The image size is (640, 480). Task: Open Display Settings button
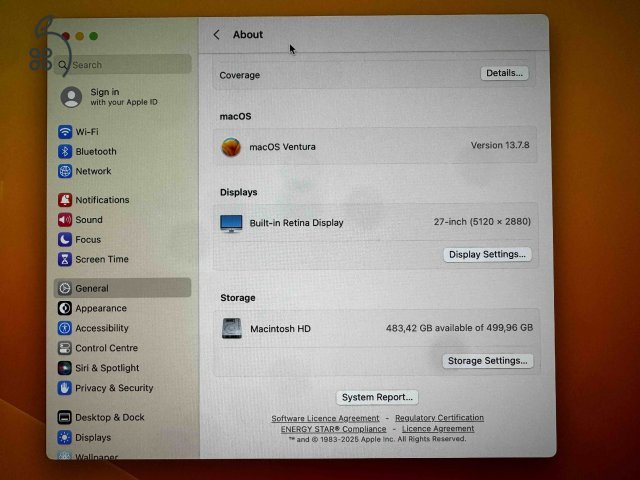(487, 254)
